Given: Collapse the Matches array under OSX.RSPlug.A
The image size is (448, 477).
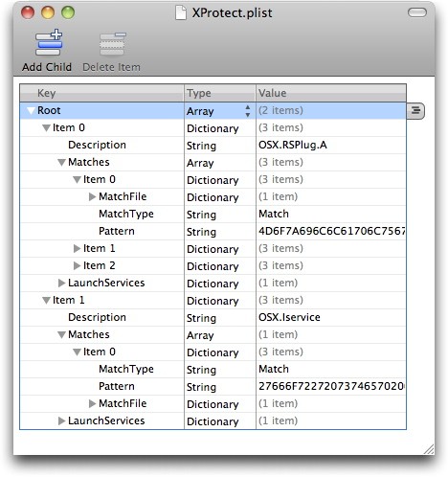Looking at the screenshot, I should 61,163.
